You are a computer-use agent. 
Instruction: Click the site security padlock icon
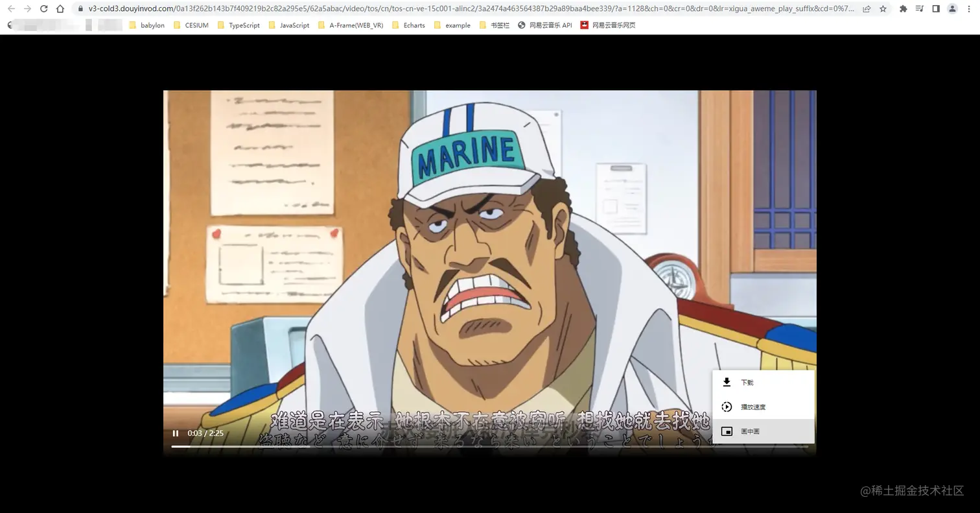tap(79, 10)
